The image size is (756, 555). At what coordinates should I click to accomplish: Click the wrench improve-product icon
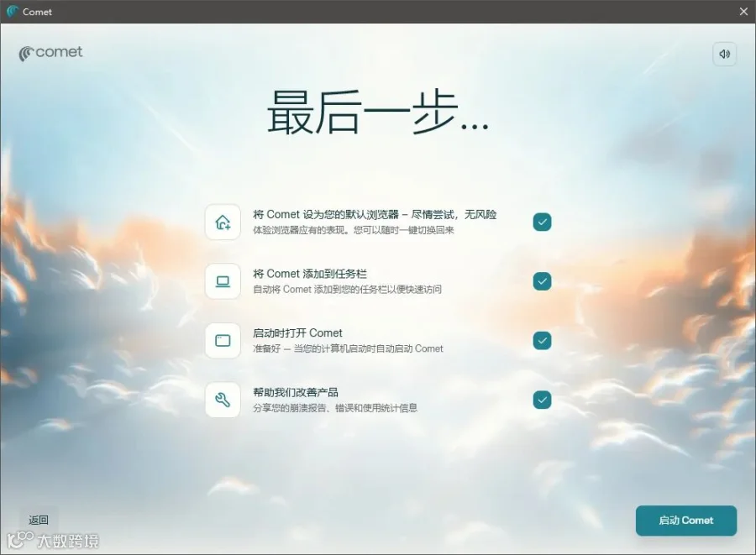tap(223, 400)
